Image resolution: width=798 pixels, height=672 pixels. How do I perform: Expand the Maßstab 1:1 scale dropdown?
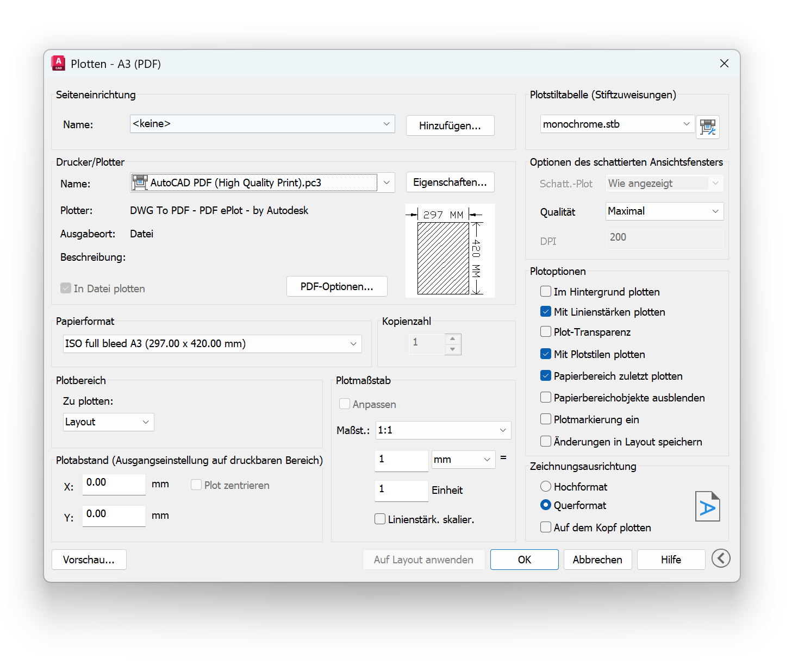(443, 430)
